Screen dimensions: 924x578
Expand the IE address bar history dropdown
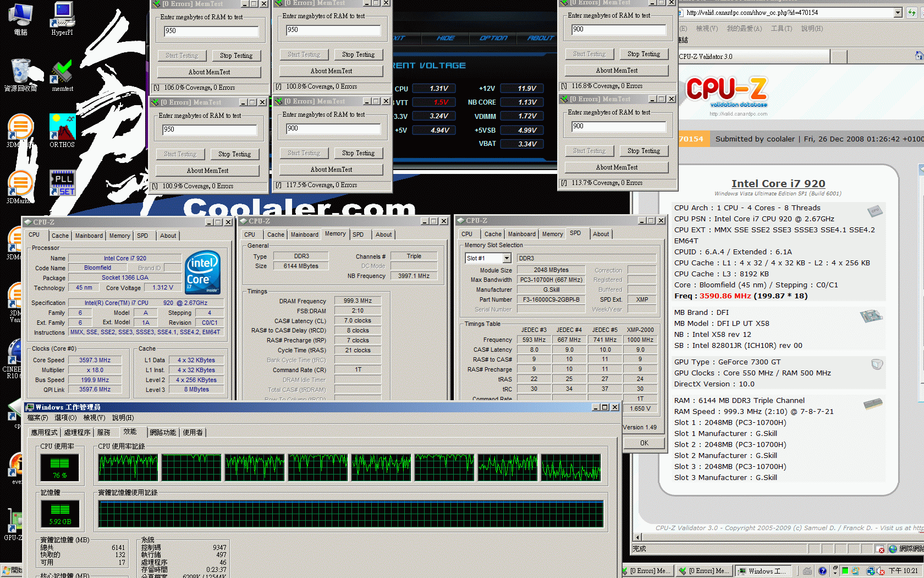898,12
